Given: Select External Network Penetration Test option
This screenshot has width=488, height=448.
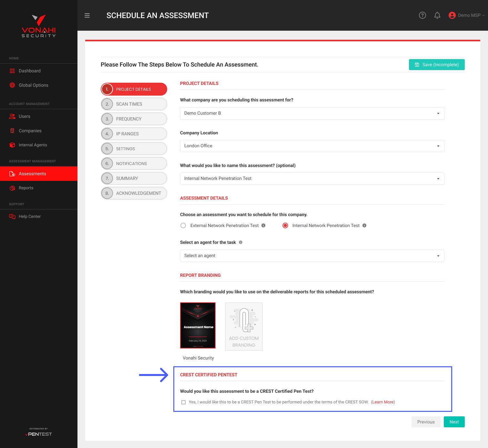Looking at the screenshot, I should pyautogui.click(x=183, y=225).
